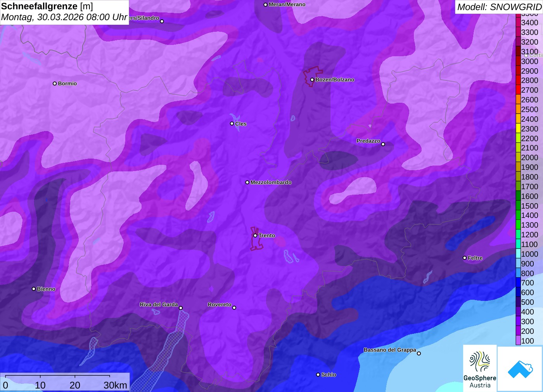Click the 30km scale bar label
The height and width of the screenshot is (392, 543).
(115, 385)
